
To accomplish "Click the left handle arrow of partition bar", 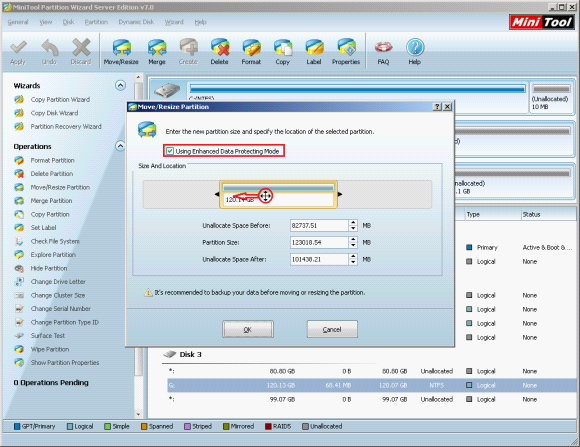I will pyautogui.click(x=217, y=194).
